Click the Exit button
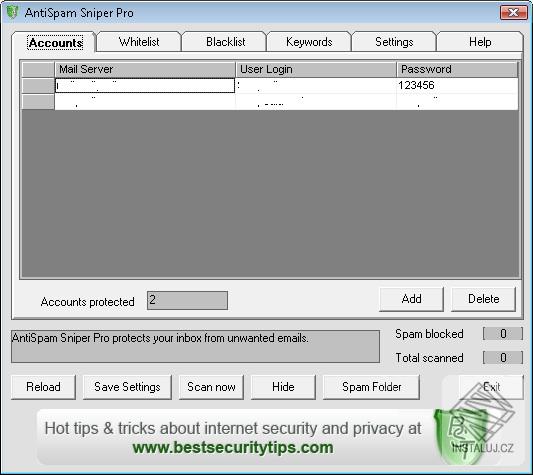 491,387
